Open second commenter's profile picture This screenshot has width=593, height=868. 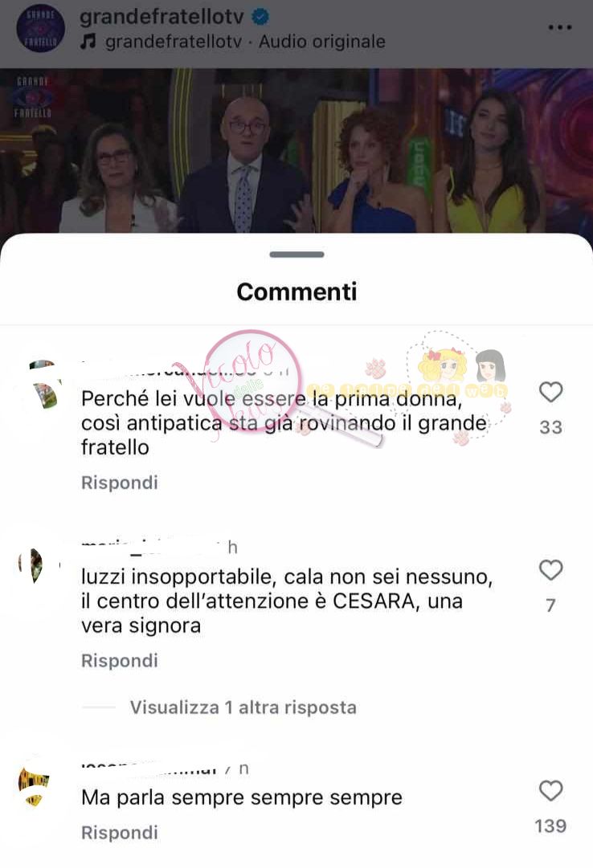click(x=35, y=564)
